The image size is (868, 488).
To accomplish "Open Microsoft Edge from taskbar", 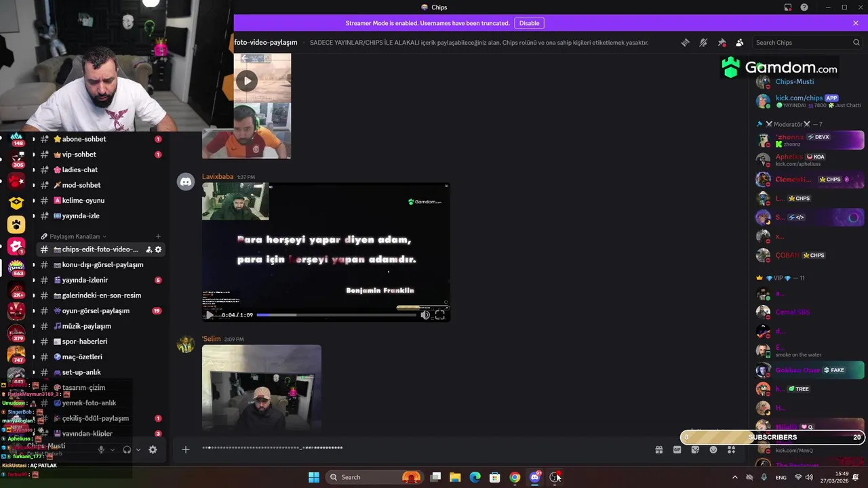I will (475, 477).
